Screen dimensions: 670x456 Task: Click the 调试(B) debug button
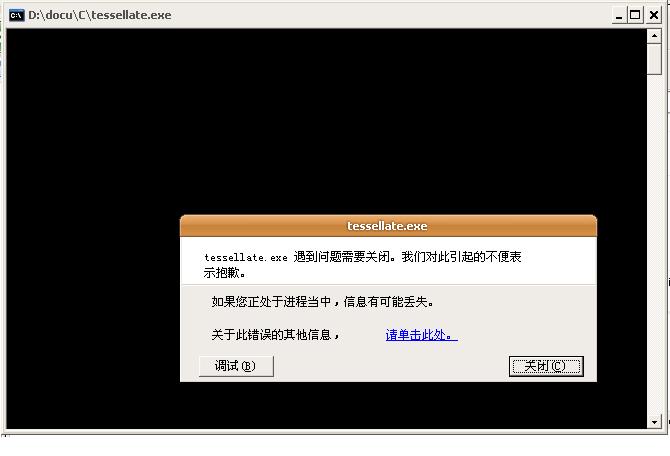pyautogui.click(x=236, y=366)
